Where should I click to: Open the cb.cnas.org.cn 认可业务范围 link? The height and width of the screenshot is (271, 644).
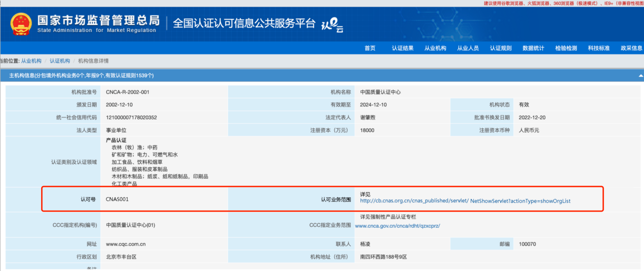[465, 201]
